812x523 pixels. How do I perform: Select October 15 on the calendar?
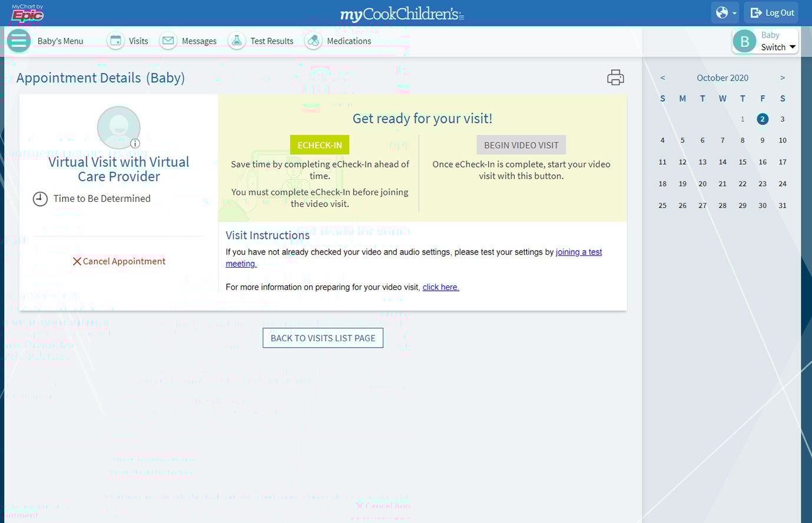743,162
